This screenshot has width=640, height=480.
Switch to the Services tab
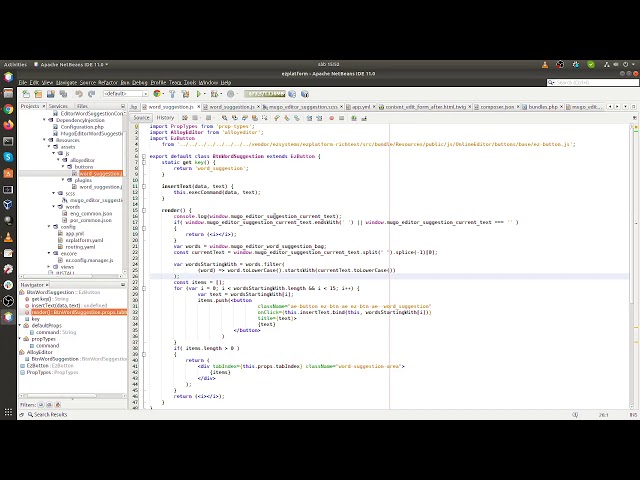click(58, 106)
